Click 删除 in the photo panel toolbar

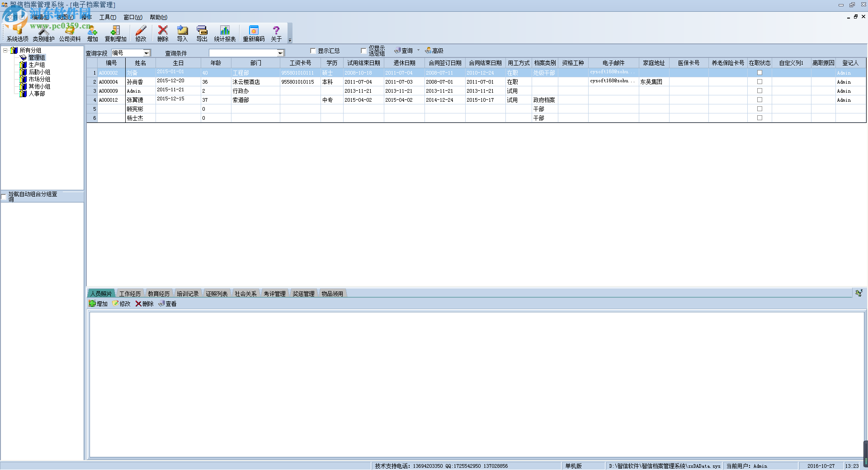point(144,304)
